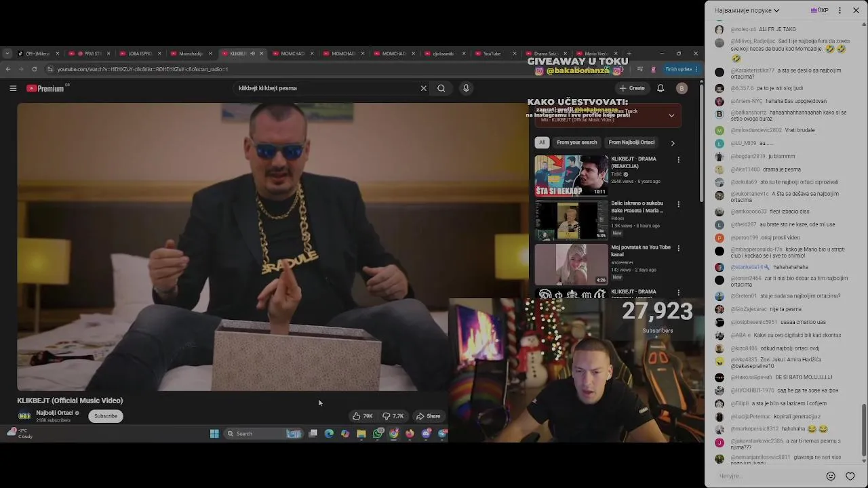Send a heart reaction in chat

pos(850,476)
